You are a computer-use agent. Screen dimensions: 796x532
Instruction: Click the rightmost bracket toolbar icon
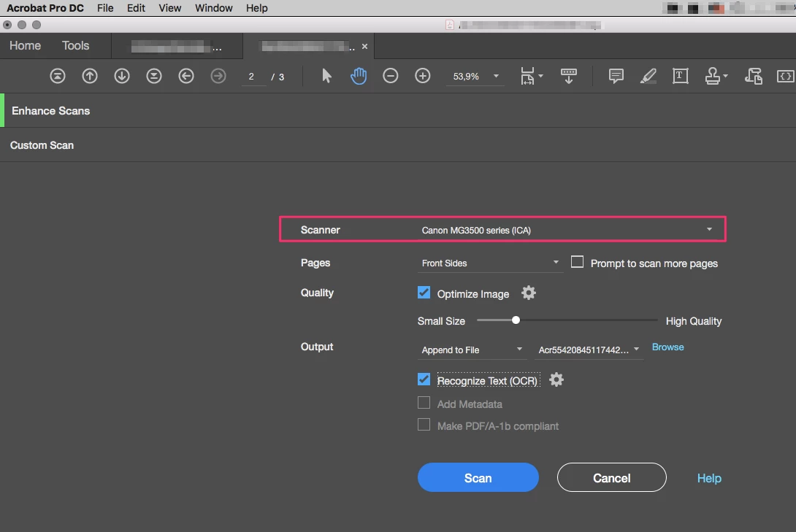[x=785, y=76]
